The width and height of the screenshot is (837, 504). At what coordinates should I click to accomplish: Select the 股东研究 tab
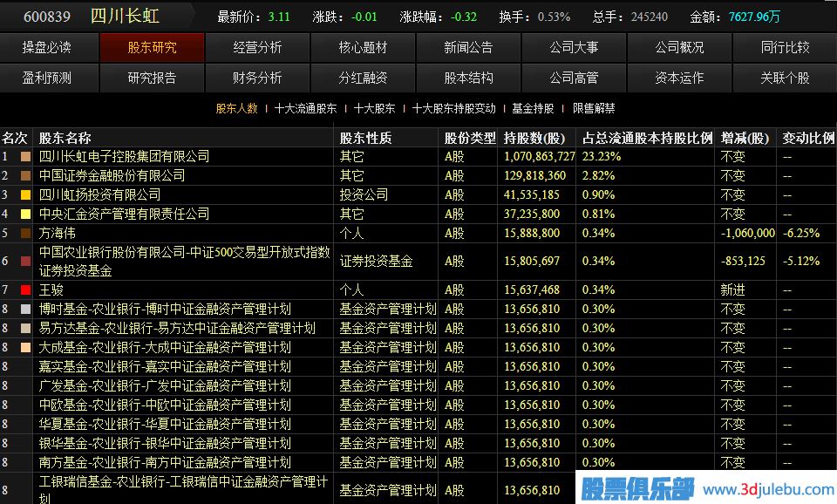152,47
